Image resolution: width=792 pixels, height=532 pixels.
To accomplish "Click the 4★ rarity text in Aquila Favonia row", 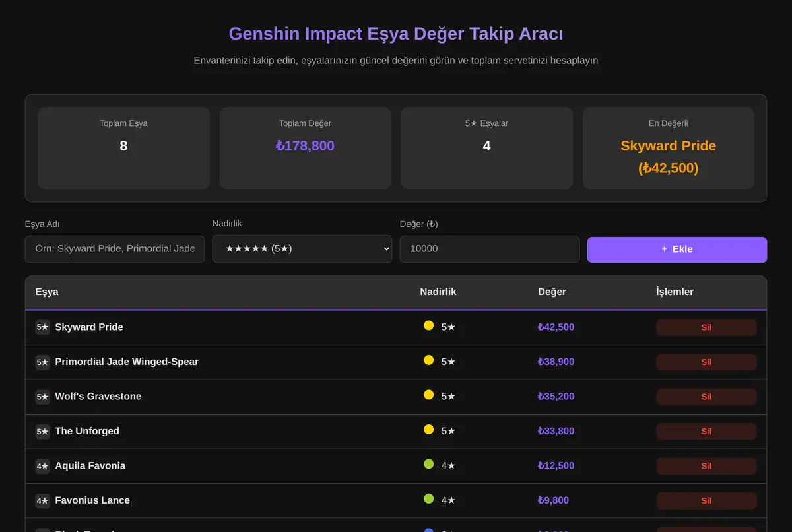I will pyautogui.click(x=448, y=466).
